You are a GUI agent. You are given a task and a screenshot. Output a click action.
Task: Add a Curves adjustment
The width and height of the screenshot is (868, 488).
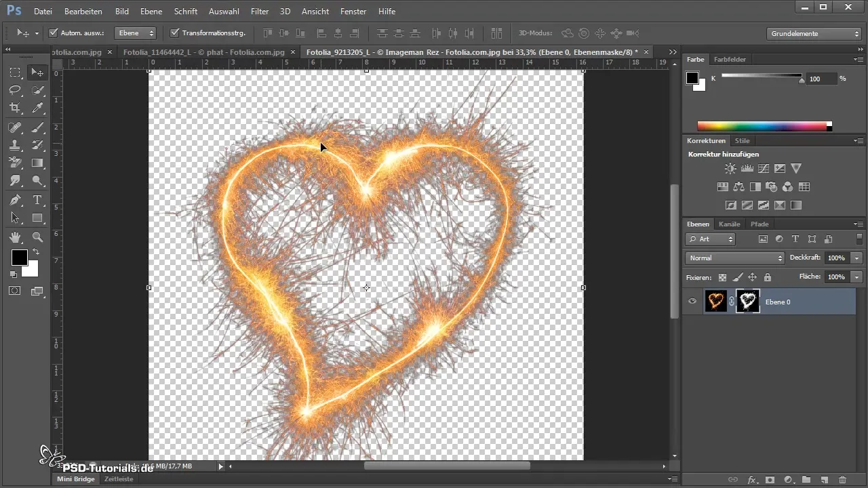click(764, 169)
